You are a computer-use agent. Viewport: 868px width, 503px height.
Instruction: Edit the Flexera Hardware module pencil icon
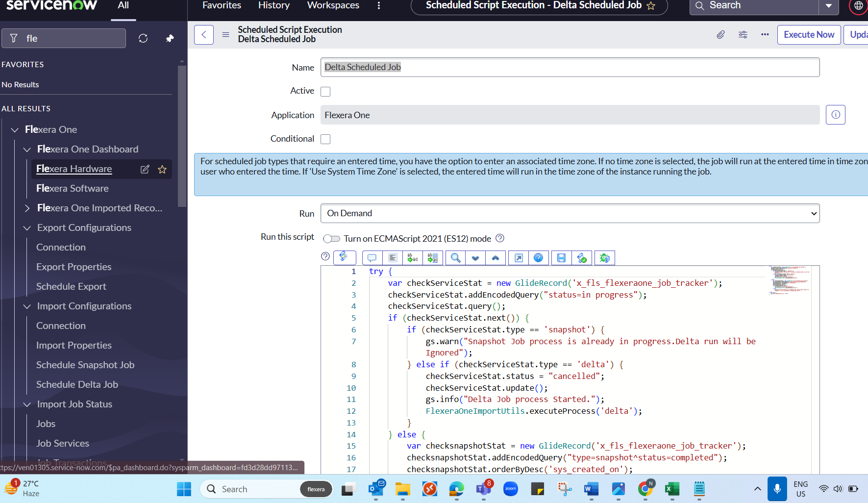coord(145,169)
